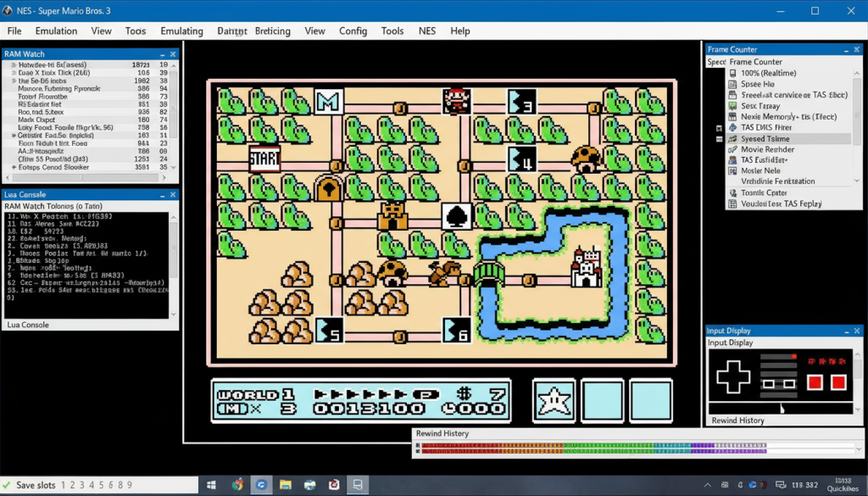Select save slot 9
Screen dimensions: 868x496
coord(130,486)
